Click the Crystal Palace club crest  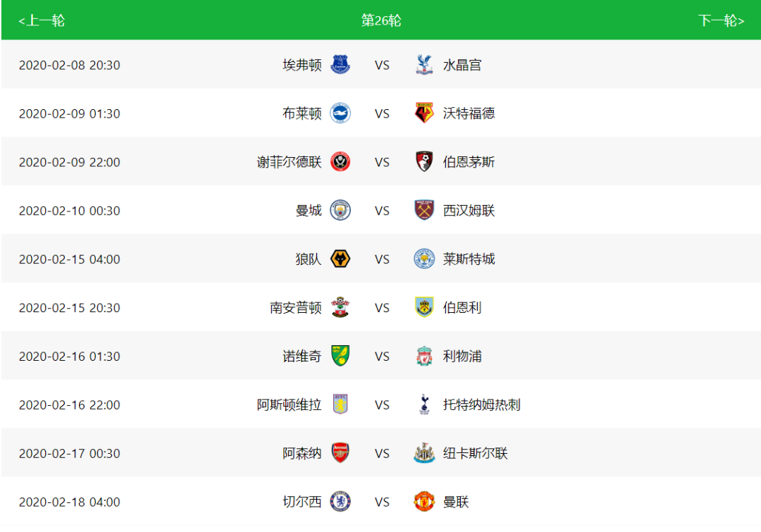pos(424,65)
